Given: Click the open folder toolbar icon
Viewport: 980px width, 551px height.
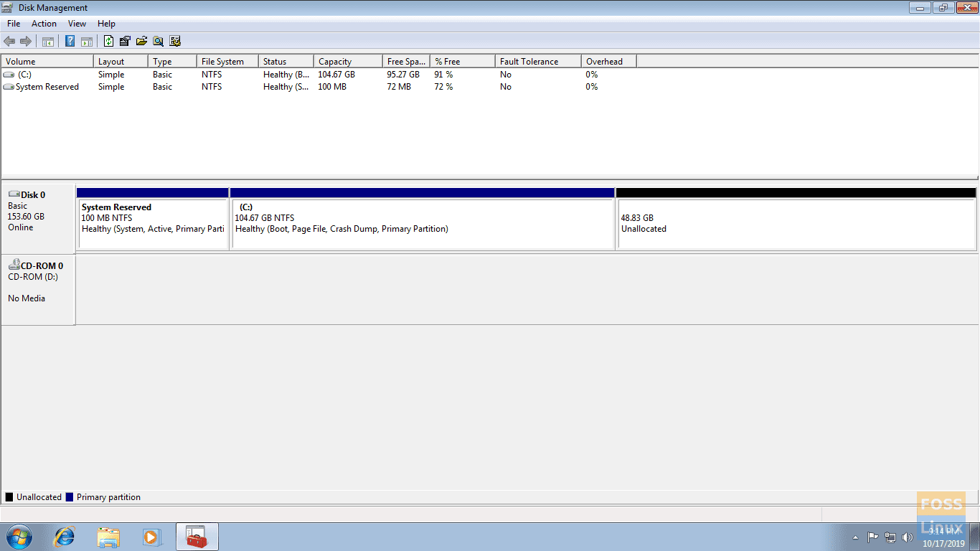Looking at the screenshot, I should click(141, 41).
